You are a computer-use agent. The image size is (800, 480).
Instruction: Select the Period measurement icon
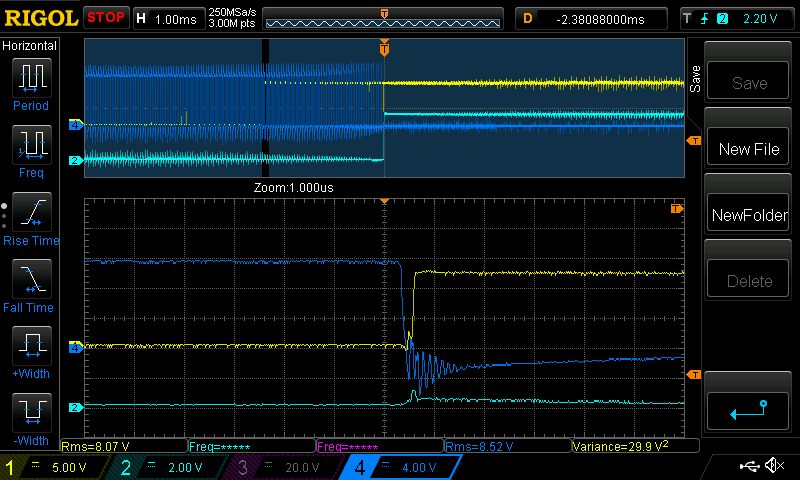tap(30, 76)
